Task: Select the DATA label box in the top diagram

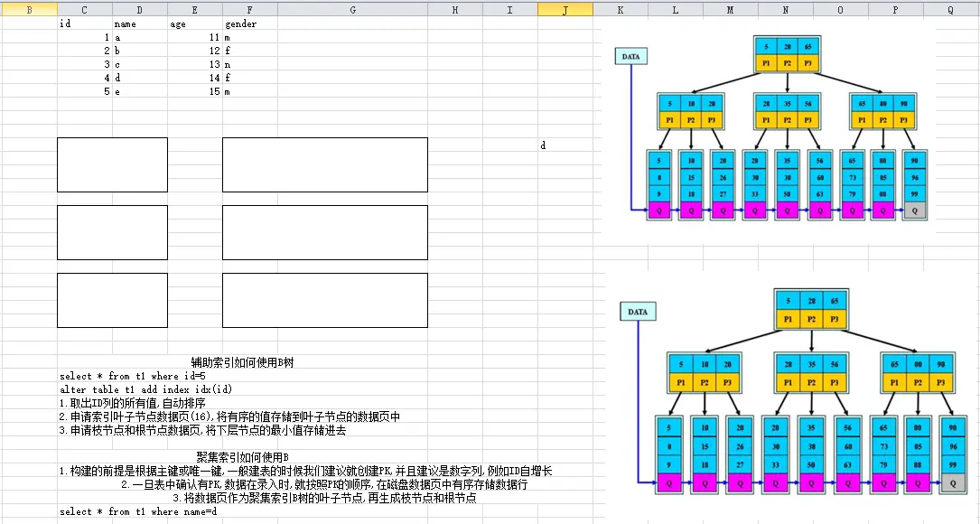Action: click(x=630, y=55)
